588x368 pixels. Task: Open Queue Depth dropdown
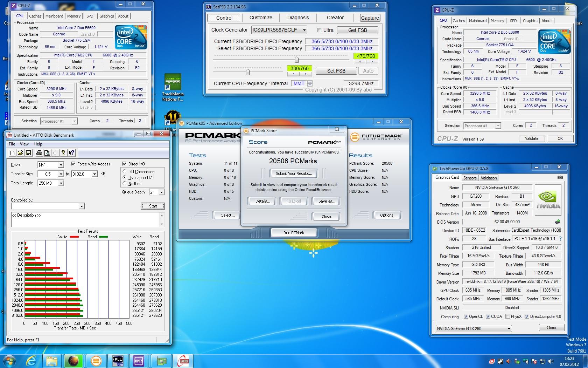[x=161, y=192]
